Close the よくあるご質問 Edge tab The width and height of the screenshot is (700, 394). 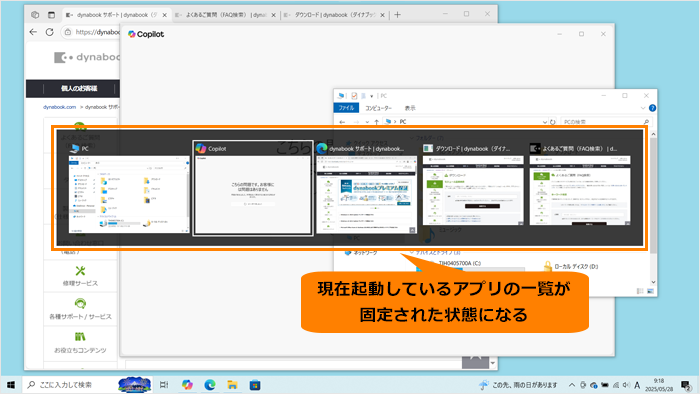273,15
